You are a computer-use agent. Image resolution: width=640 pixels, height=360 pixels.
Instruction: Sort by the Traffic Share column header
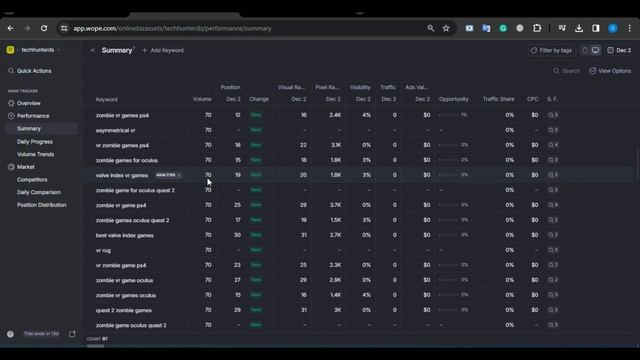[498, 99]
